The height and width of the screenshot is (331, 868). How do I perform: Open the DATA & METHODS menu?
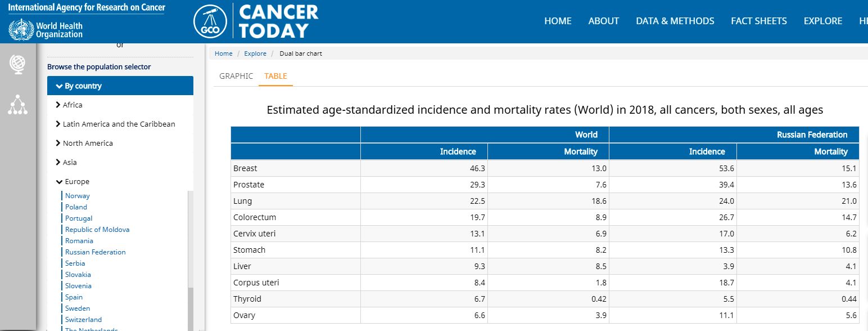(675, 21)
